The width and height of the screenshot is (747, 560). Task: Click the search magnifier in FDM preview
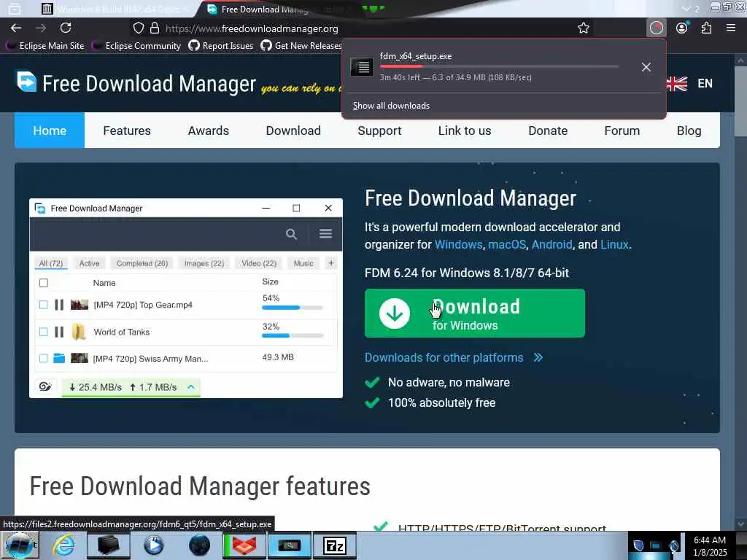pyautogui.click(x=291, y=234)
